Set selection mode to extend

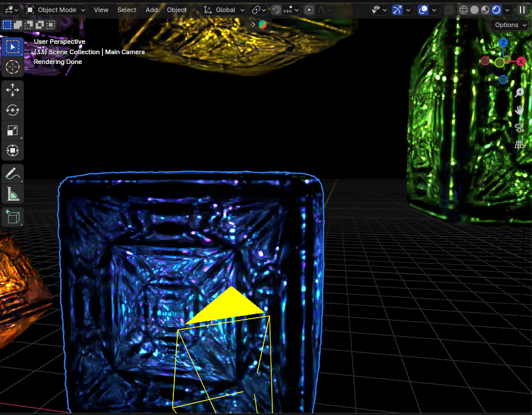(18, 25)
